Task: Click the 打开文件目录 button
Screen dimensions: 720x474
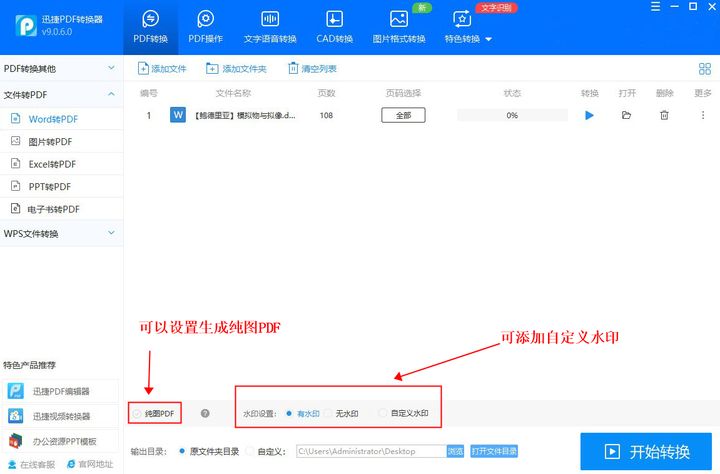Action: (x=494, y=451)
